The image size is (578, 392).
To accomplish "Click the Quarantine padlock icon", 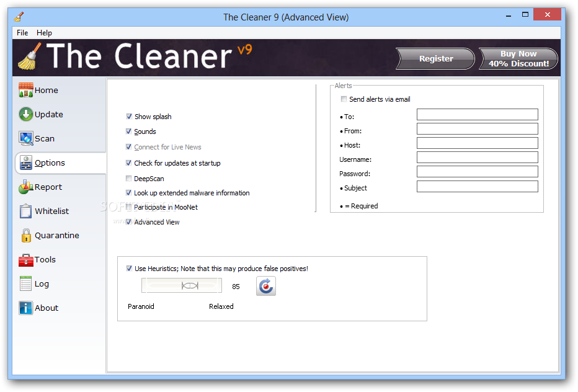I will 26,235.
